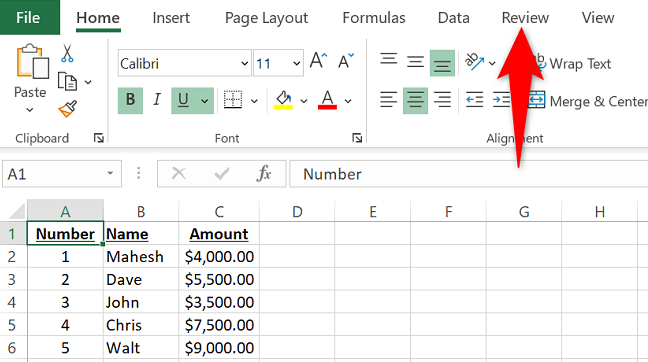This screenshot has width=648, height=362.
Task: Expand Copy options arrow
Action: tap(88, 82)
